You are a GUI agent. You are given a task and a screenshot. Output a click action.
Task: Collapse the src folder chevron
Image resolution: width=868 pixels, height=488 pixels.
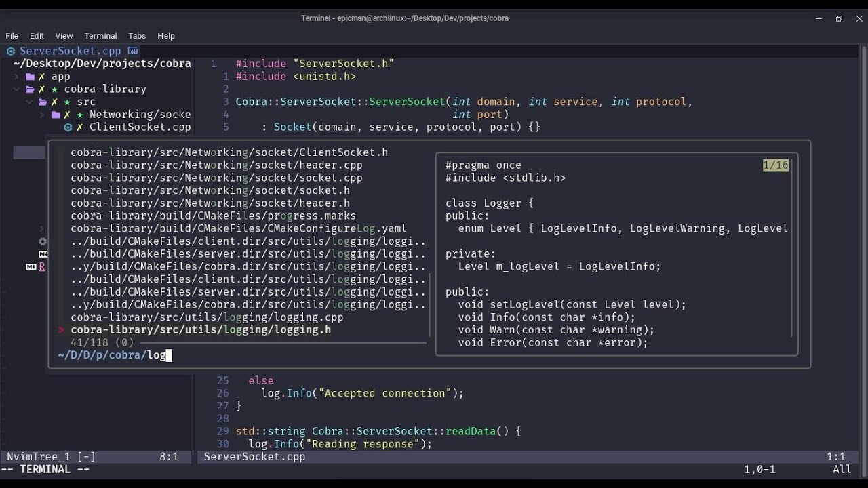point(30,102)
